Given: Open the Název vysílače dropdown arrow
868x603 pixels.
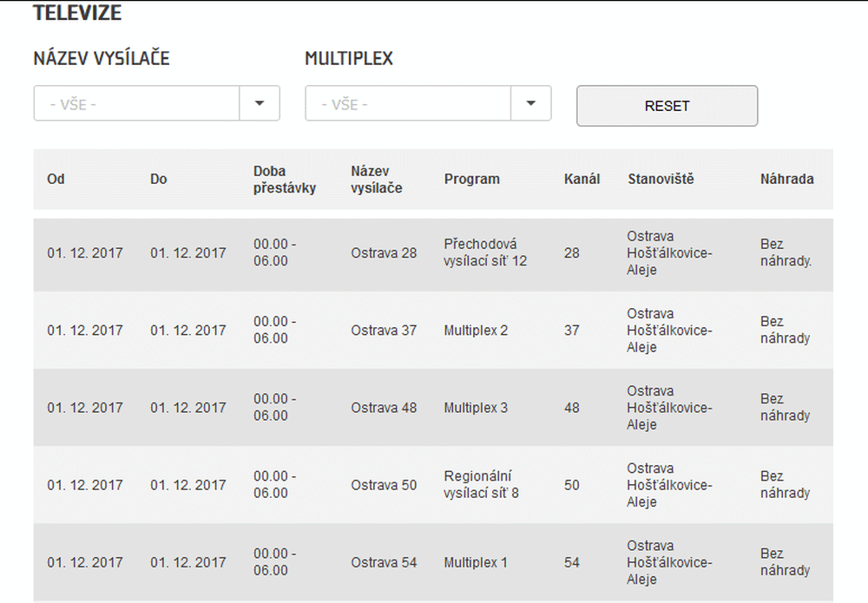Looking at the screenshot, I should (260, 103).
